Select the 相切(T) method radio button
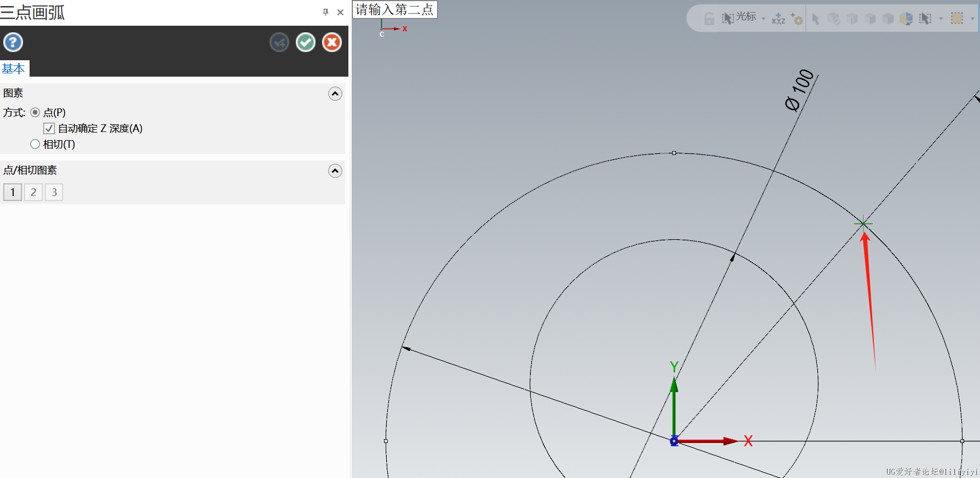Image resolution: width=980 pixels, height=478 pixels. point(35,144)
